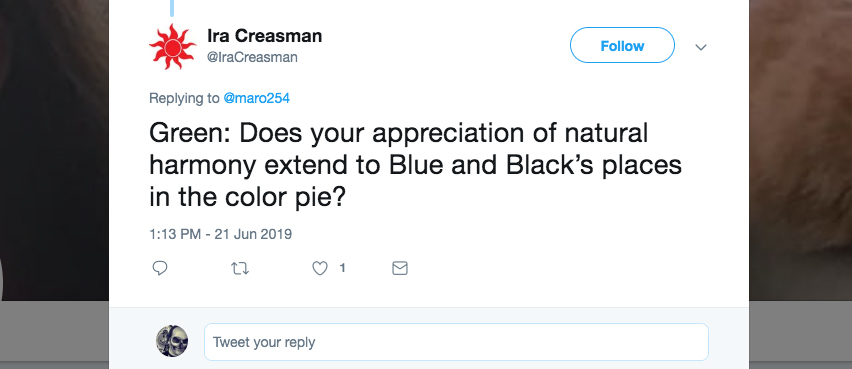
Task: Dismiss the tweet via left dark overlay
Action: click(54, 149)
